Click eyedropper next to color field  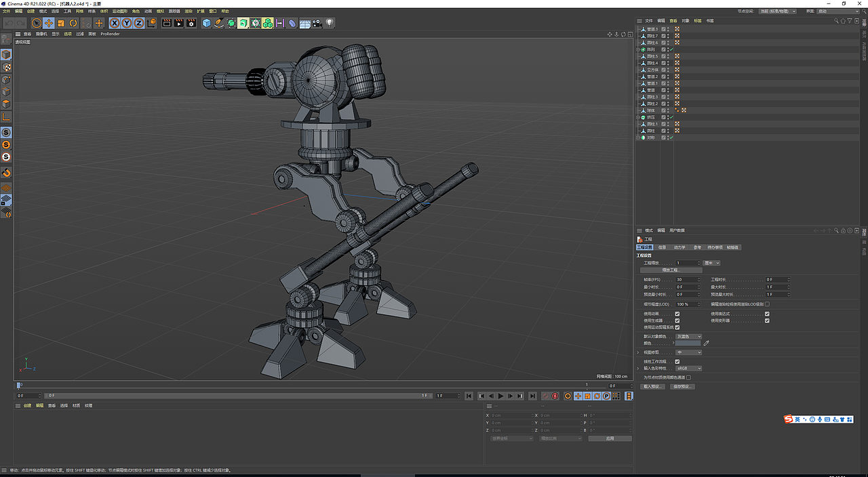point(707,344)
